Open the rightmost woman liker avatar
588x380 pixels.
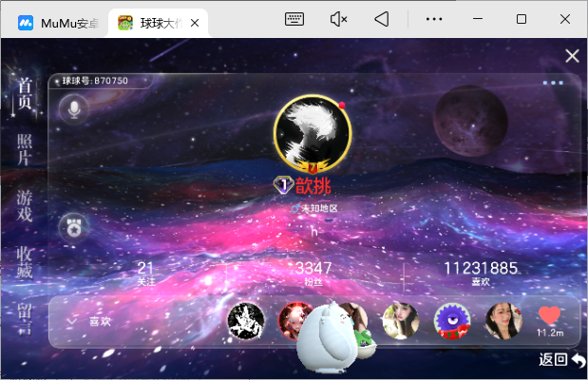(x=503, y=321)
